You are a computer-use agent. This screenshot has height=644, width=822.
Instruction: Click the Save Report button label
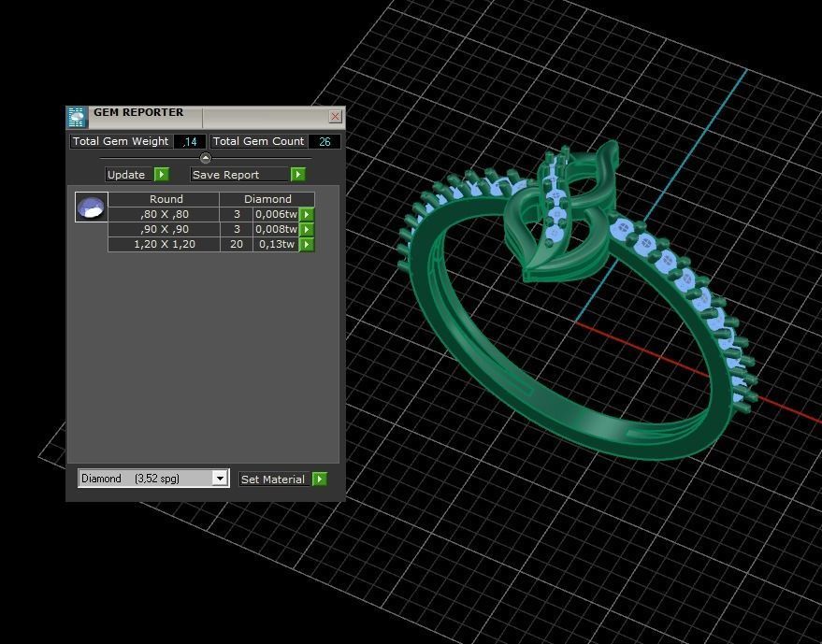[x=240, y=175]
